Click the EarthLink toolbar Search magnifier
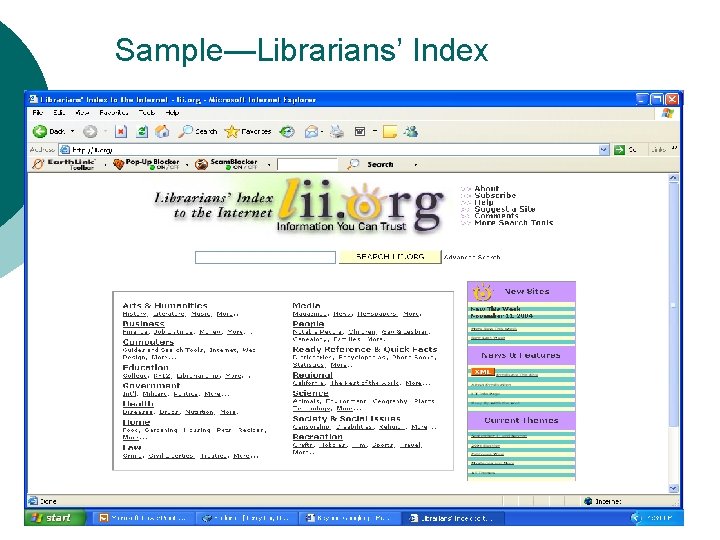The height and width of the screenshot is (540, 720). click(353, 164)
